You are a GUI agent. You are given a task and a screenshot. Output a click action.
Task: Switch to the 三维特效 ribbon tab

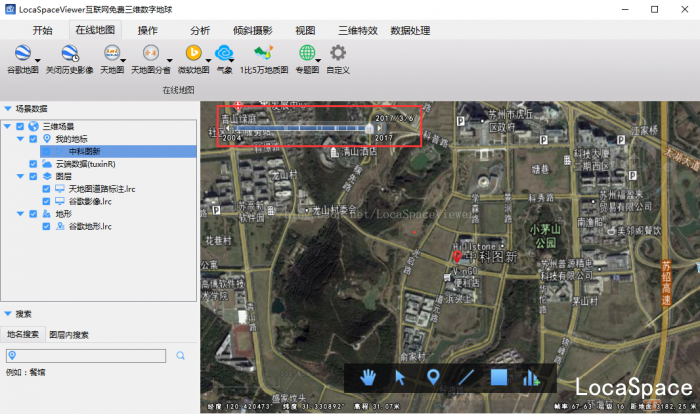pos(358,30)
